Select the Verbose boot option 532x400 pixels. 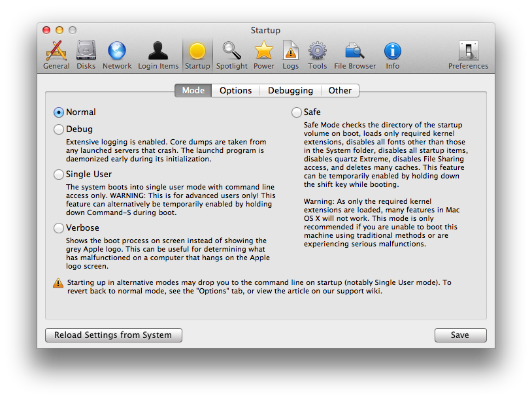point(59,228)
